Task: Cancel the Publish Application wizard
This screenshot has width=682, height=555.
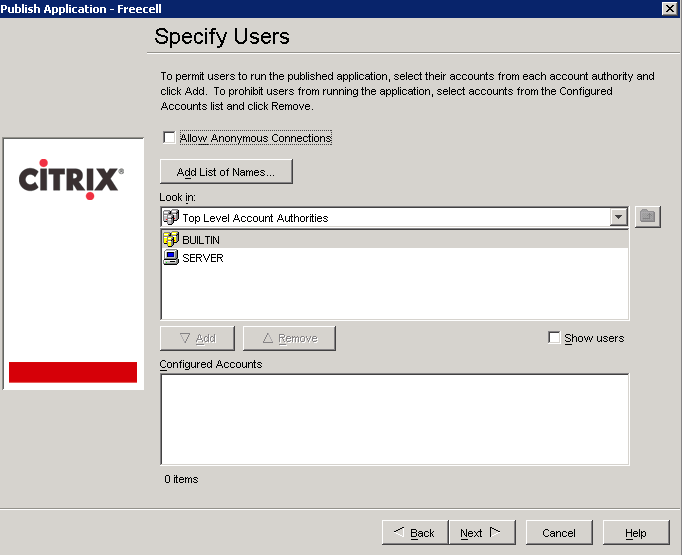Action: (x=559, y=532)
